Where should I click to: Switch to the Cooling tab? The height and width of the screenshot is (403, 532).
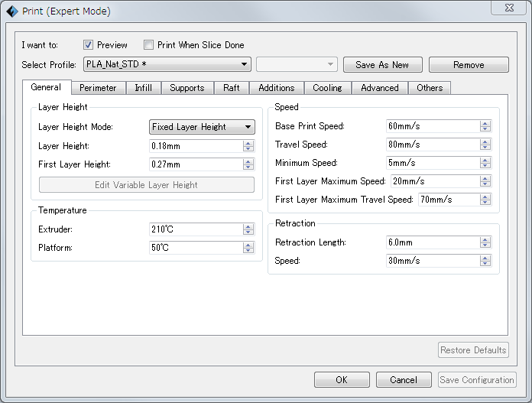click(x=327, y=88)
